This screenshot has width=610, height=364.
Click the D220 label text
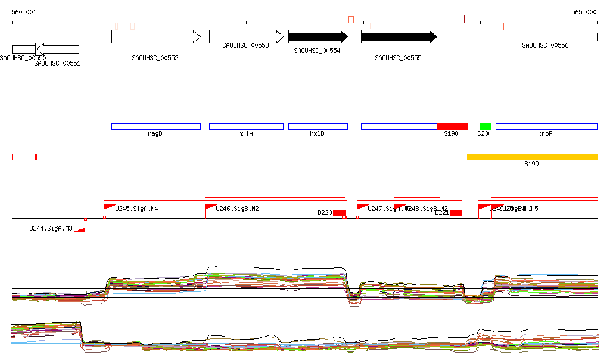coord(325,213)
